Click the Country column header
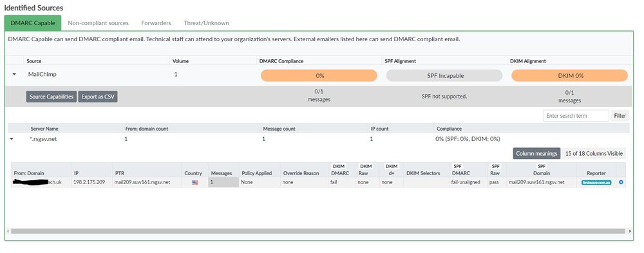The image size is (644, 253). 193,173
